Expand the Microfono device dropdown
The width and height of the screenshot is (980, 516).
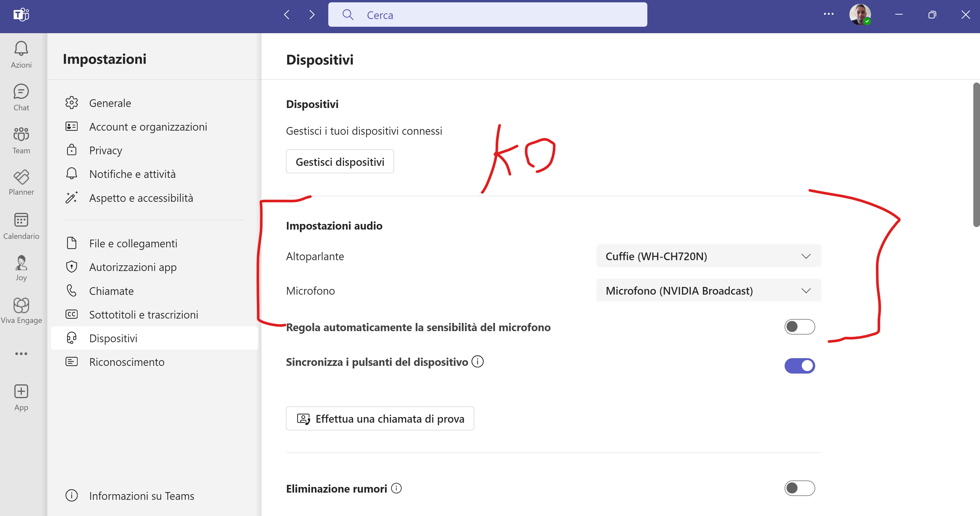pyautogui.click(x=709, y=290)
